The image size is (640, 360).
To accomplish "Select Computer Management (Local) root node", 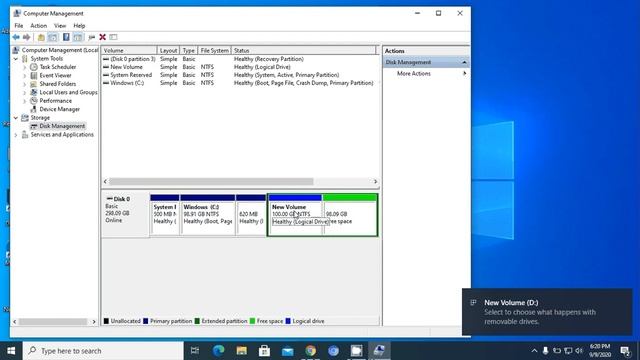I will click(x=60, y=50).
